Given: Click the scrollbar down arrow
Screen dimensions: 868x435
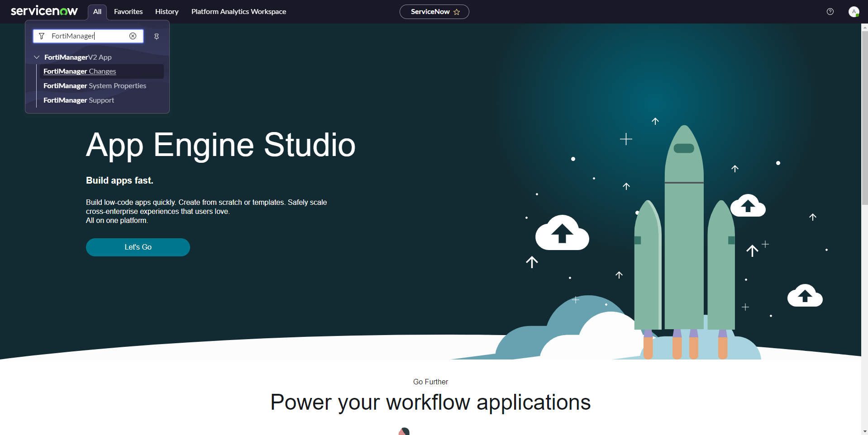Looking at the screenshot, I should coord(864,431).
